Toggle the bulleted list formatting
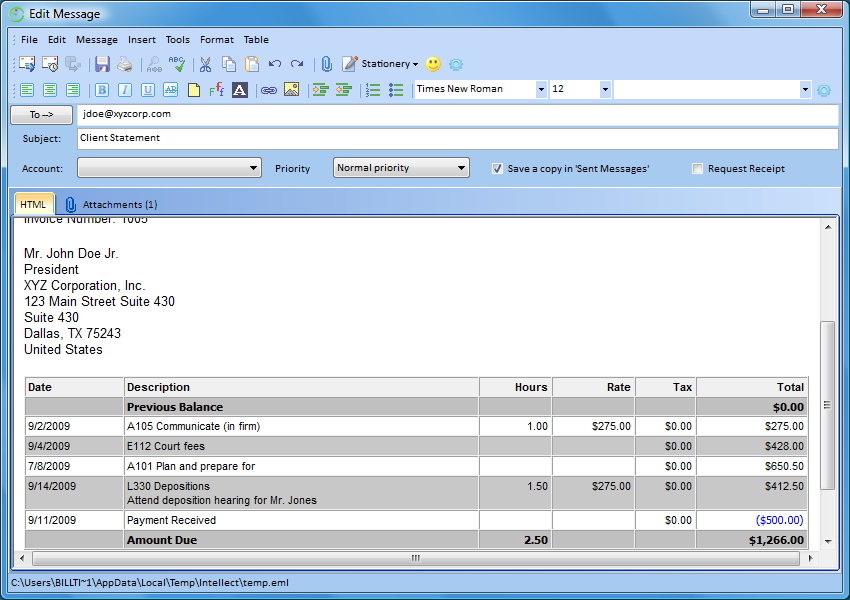 (396, 89)
